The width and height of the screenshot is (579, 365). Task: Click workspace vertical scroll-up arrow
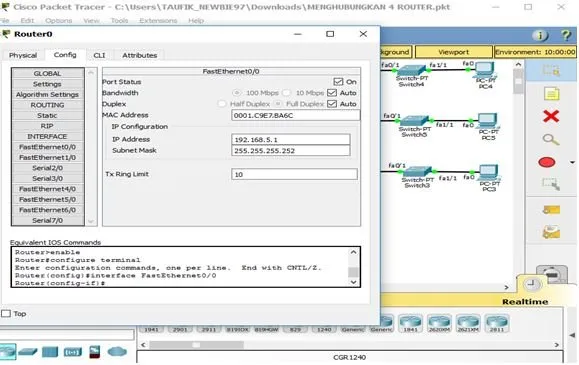tap(518, 65)
